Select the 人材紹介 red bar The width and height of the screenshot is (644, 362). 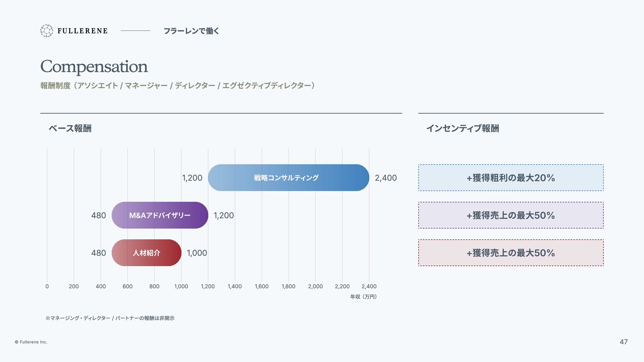(147, 253)
